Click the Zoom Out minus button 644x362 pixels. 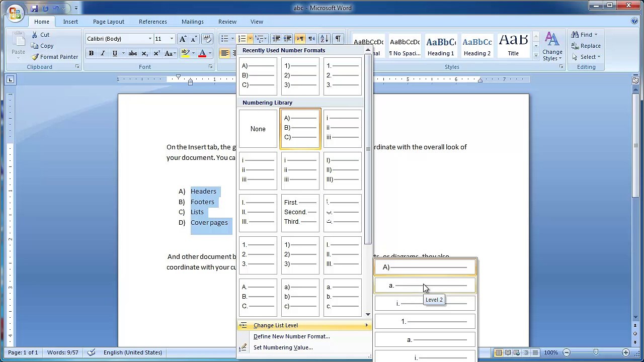pos(567,352)
